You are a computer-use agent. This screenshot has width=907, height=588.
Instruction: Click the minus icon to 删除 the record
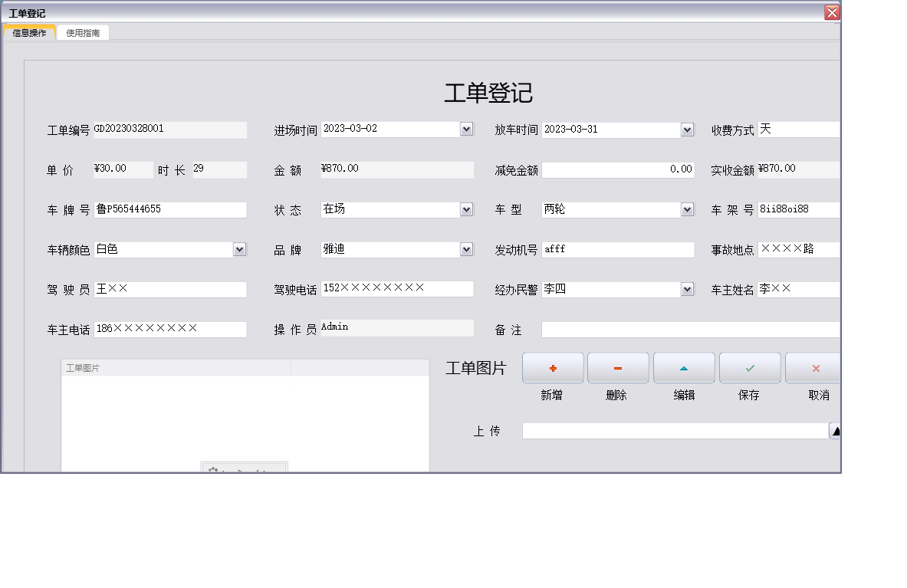click(x=618, y=368)
